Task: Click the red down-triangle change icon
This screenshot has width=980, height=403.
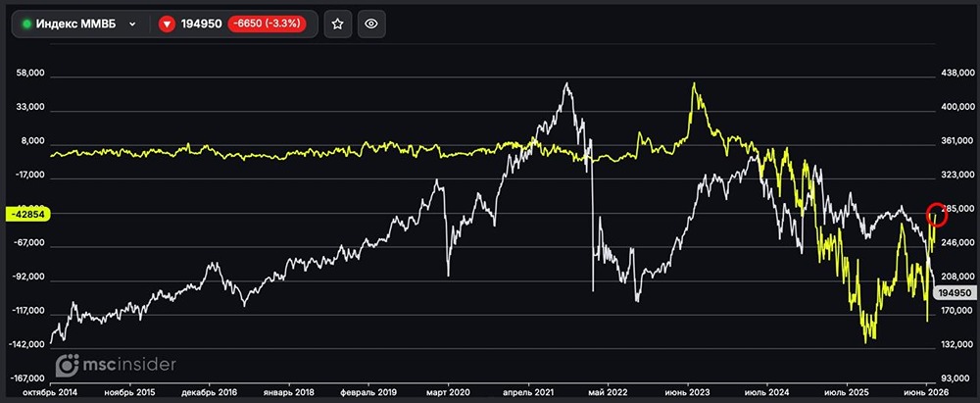Action: tap(167, 24)
